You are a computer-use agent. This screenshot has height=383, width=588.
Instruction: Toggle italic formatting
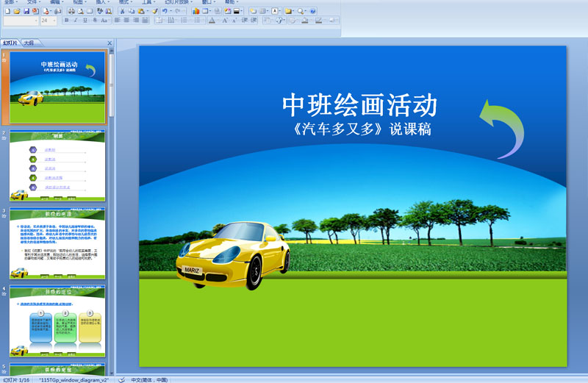(76, 21)
